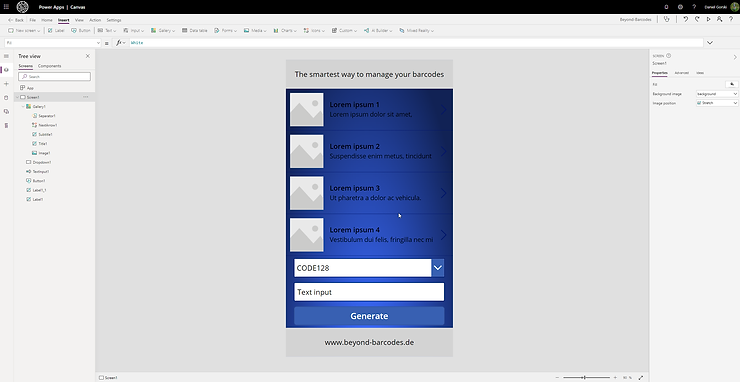Click the Generate button on canvas
The height and width of the screenshot is (382, 740).
coord(369,316)
